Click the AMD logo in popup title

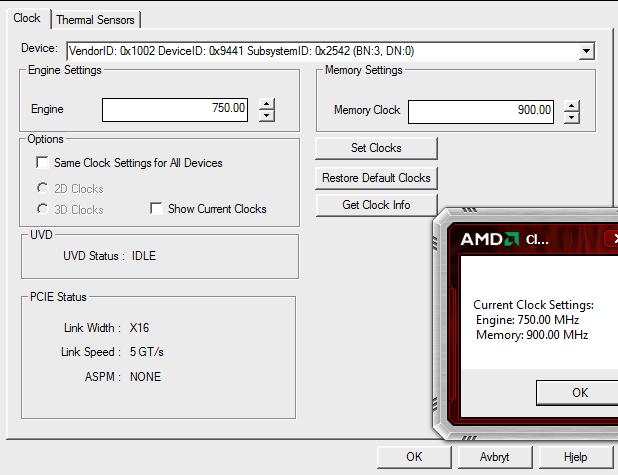pos(490,239)
